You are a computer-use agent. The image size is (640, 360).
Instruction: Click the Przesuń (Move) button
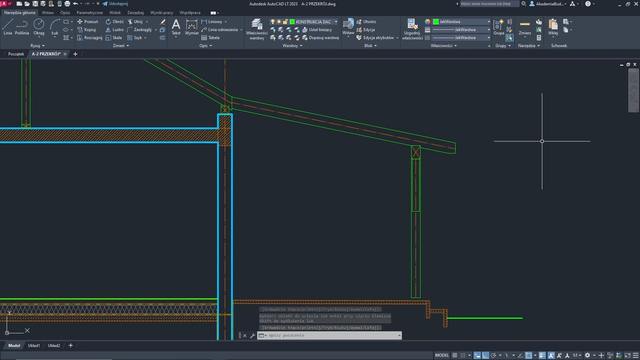click(x=87, y=22)
